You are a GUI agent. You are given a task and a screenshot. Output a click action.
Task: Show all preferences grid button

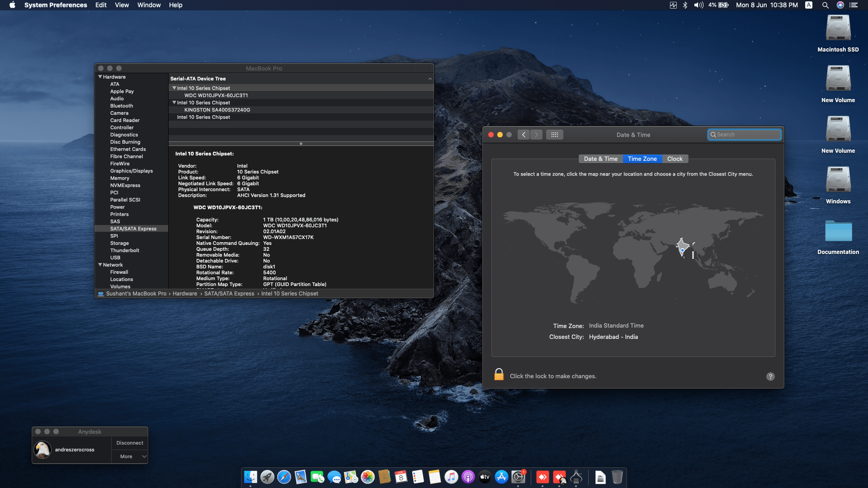[x=555, y=135]
